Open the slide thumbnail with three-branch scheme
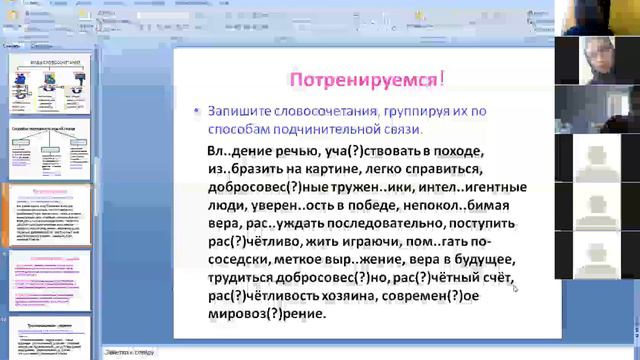 pyautogui.click(x=50, y=149)
